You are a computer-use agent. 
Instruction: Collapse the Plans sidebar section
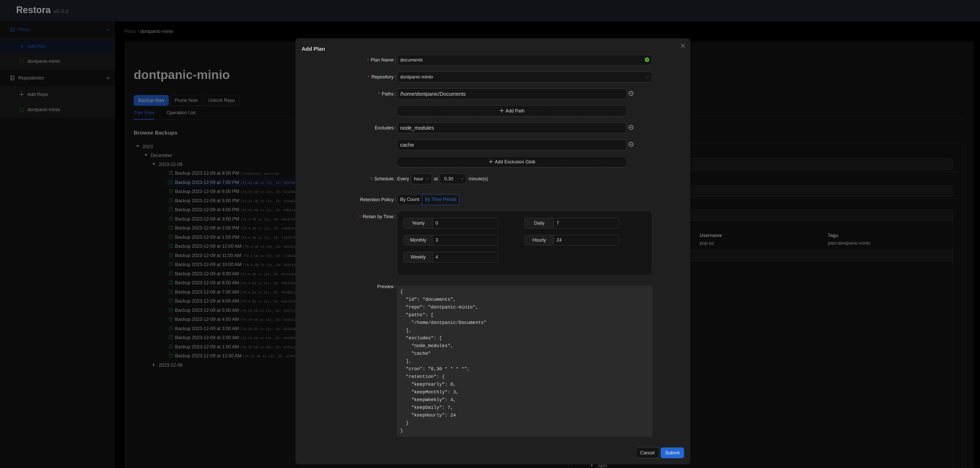point(108,30)
